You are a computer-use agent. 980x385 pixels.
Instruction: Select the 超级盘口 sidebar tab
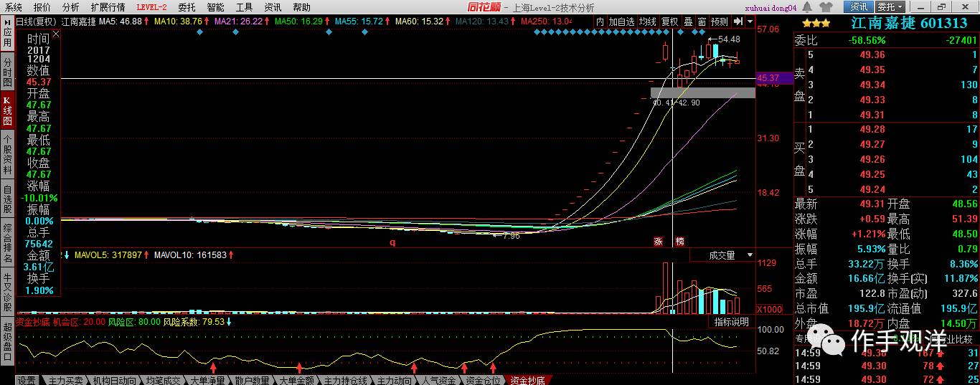tap(7, 342)
